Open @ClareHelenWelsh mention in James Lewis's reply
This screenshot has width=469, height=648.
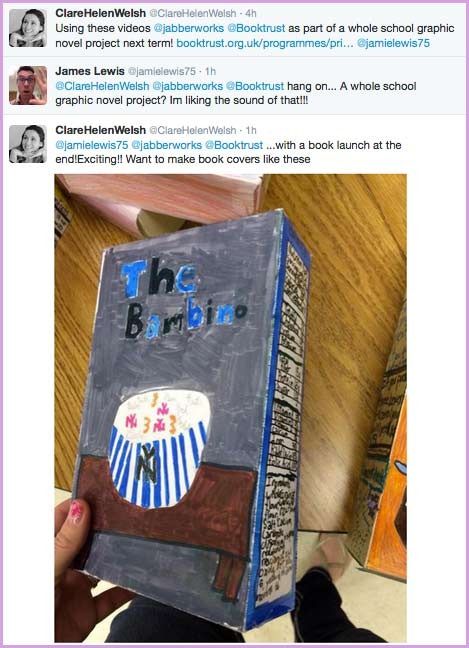tap(102, 86)
